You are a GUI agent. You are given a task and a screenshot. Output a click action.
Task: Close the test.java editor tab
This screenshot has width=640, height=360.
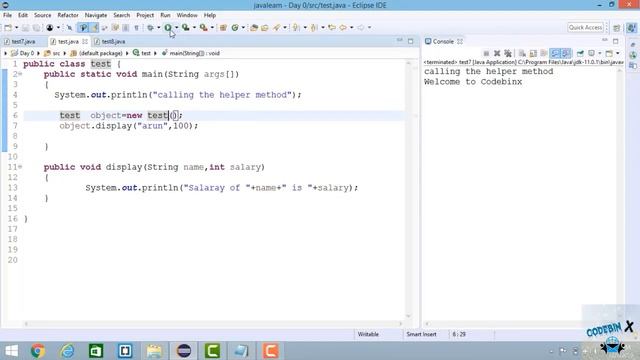pos(85,42)
